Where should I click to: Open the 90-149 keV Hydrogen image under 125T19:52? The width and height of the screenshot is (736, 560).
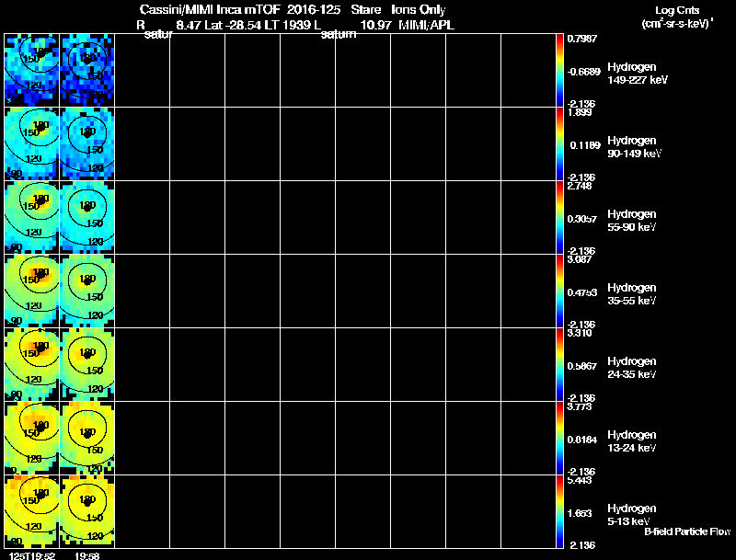(32, 144)
